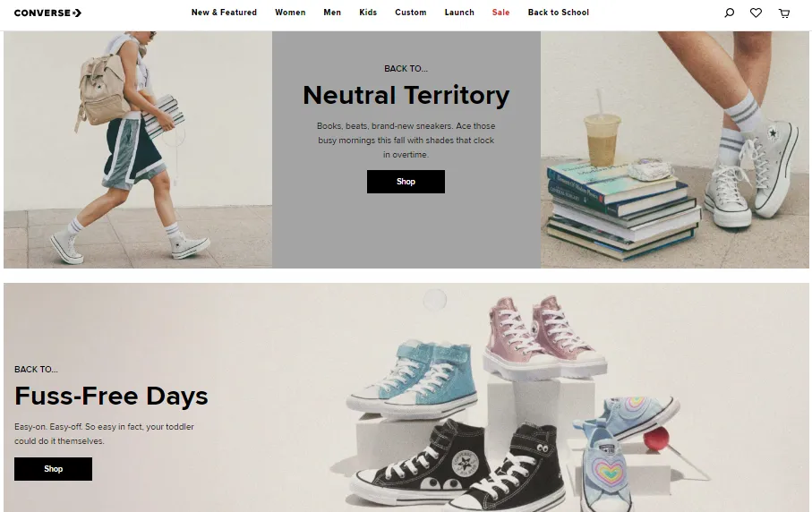Visit the red Sale link
Viewport: 812px width, 512px height.
(x=500, y=13)
